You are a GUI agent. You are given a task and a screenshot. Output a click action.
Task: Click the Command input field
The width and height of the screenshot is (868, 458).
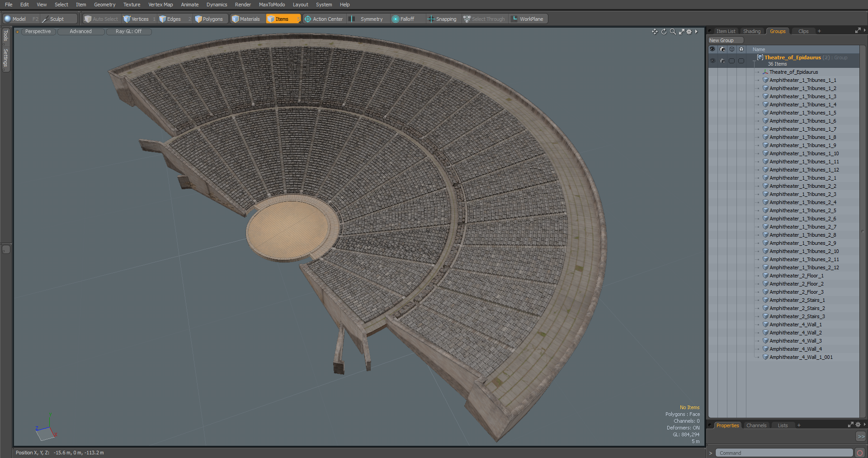(x=784, y=453)
